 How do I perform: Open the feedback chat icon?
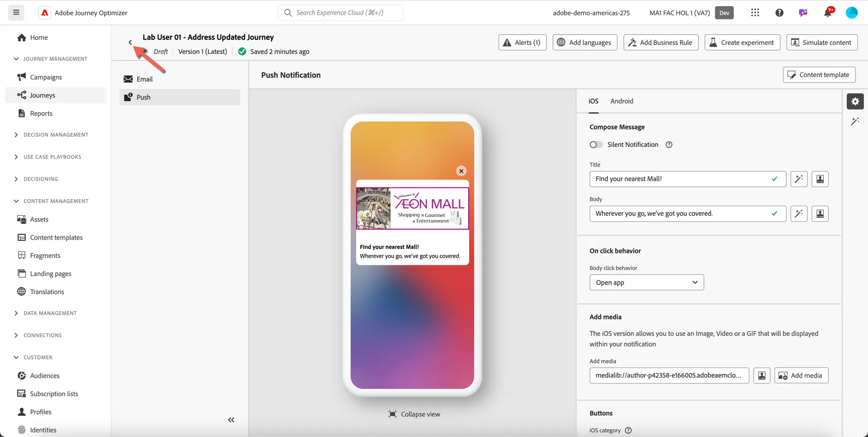[x=803, y=13]
